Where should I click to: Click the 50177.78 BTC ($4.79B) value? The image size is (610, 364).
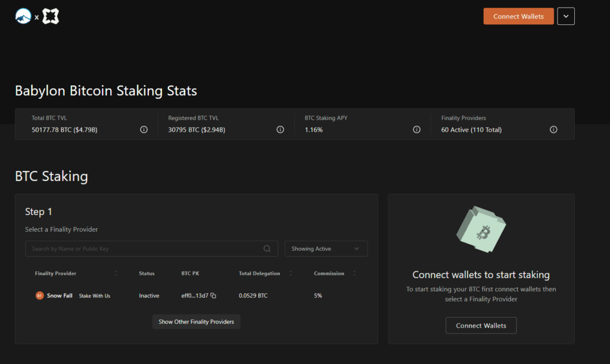coord(64,130)
